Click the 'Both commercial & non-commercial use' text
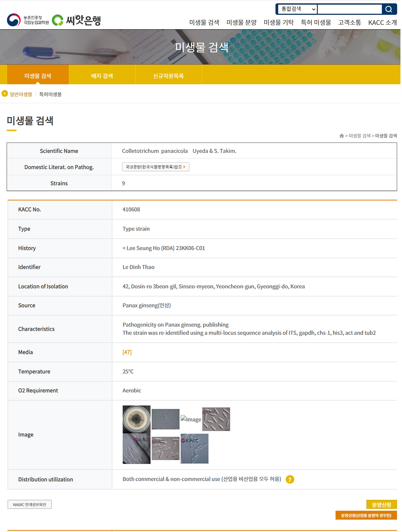The image size is (402, 532). pos(171,479)
